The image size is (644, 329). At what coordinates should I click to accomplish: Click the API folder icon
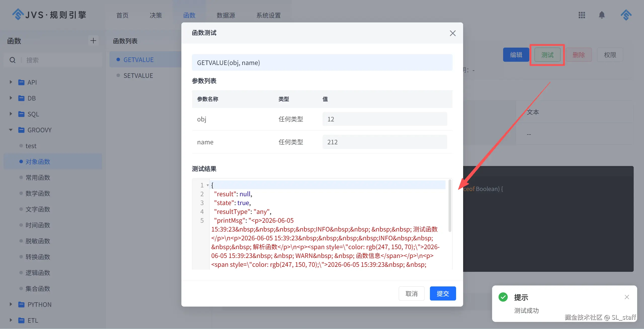point(21,82)
